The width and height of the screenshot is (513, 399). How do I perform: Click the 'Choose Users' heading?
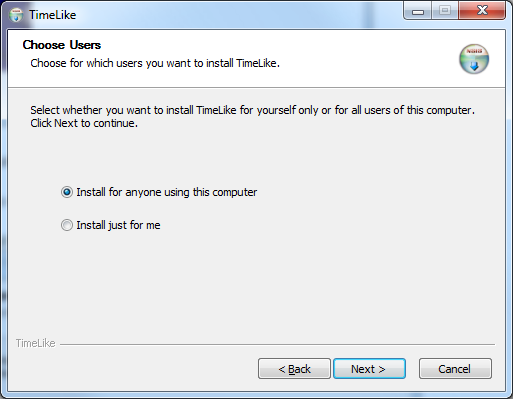62,45
